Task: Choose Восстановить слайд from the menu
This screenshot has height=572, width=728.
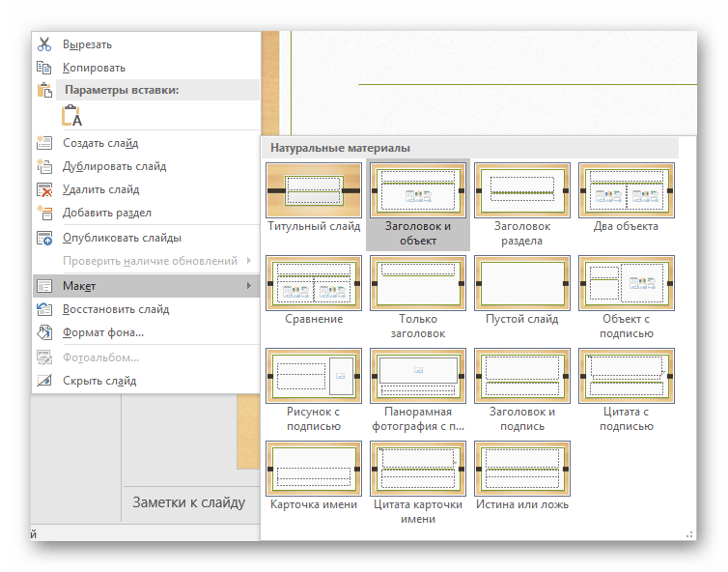Action: [x=115, y=309]
